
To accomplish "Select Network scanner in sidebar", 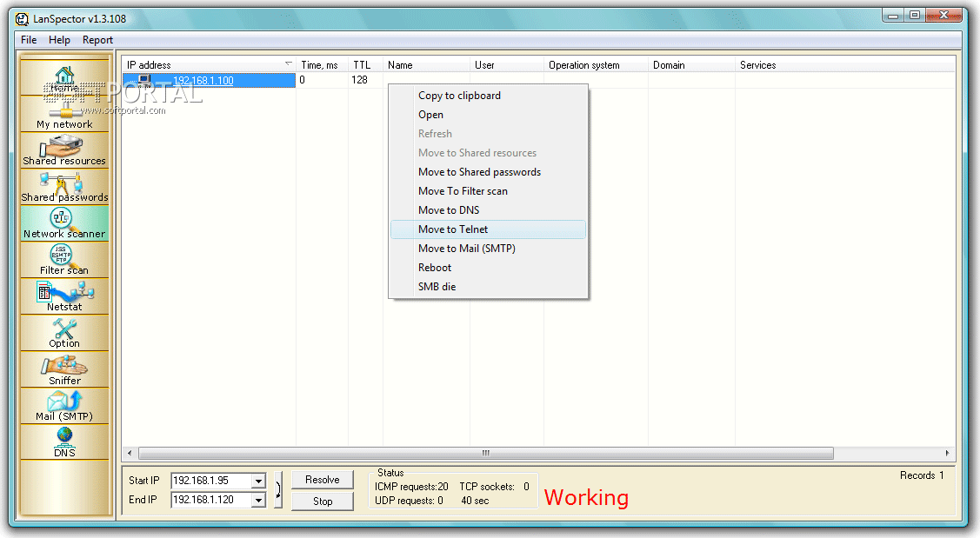I will [64, 223].
